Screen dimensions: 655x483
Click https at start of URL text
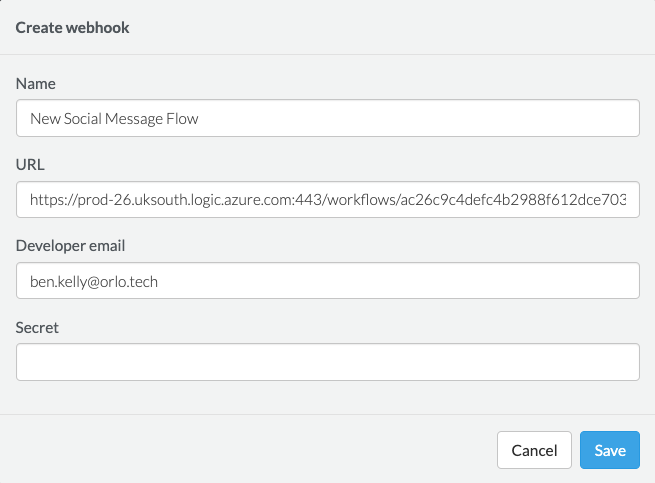click(48, 200)
